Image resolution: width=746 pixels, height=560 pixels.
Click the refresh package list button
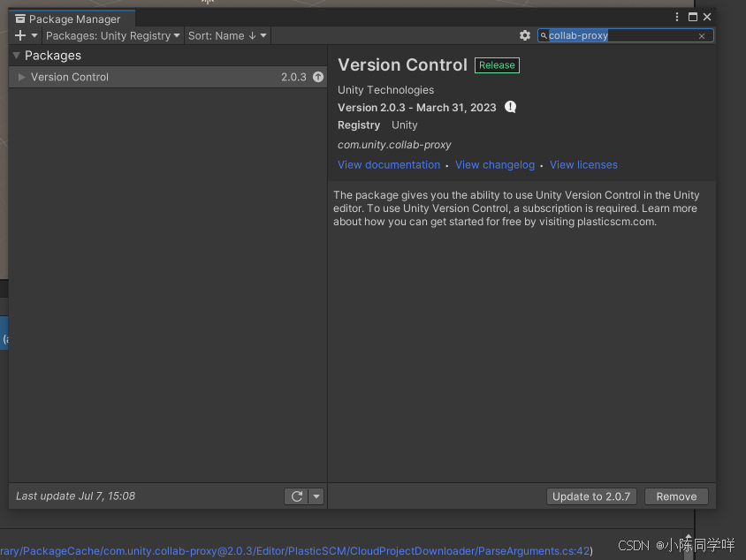point(296,496)
